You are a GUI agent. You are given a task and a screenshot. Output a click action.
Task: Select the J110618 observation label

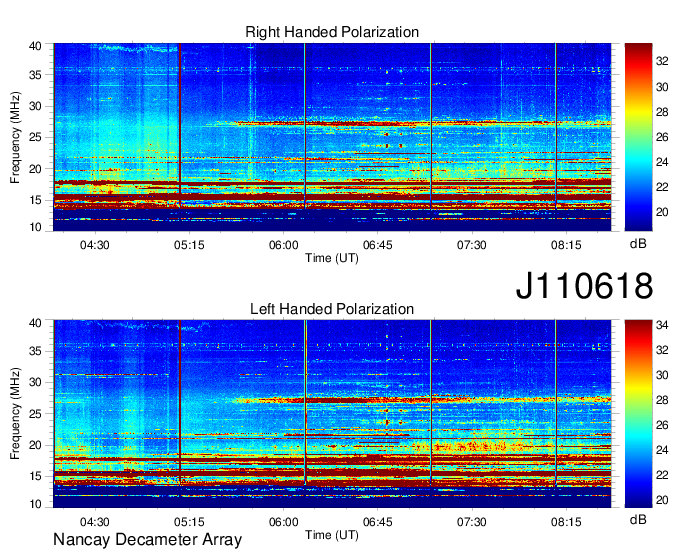tap(584, 286)
